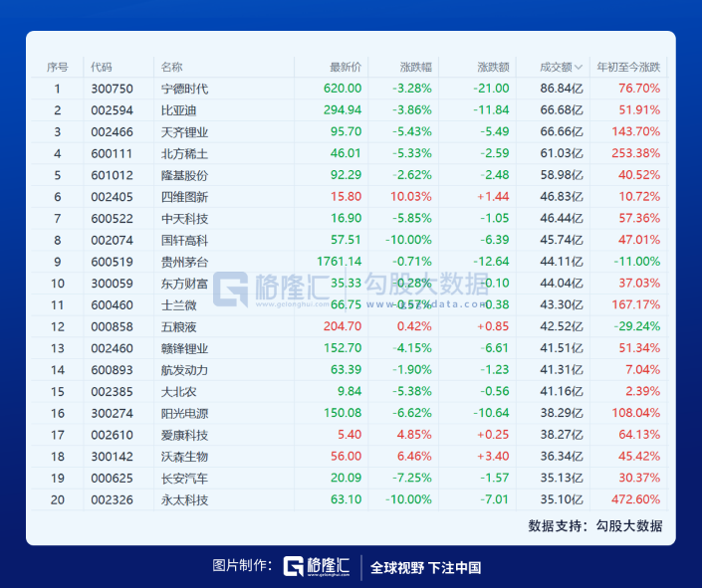Sort by 年初至今涨跌 column header
This screenshot has height=588, width=702.
(x=627, y=67)
